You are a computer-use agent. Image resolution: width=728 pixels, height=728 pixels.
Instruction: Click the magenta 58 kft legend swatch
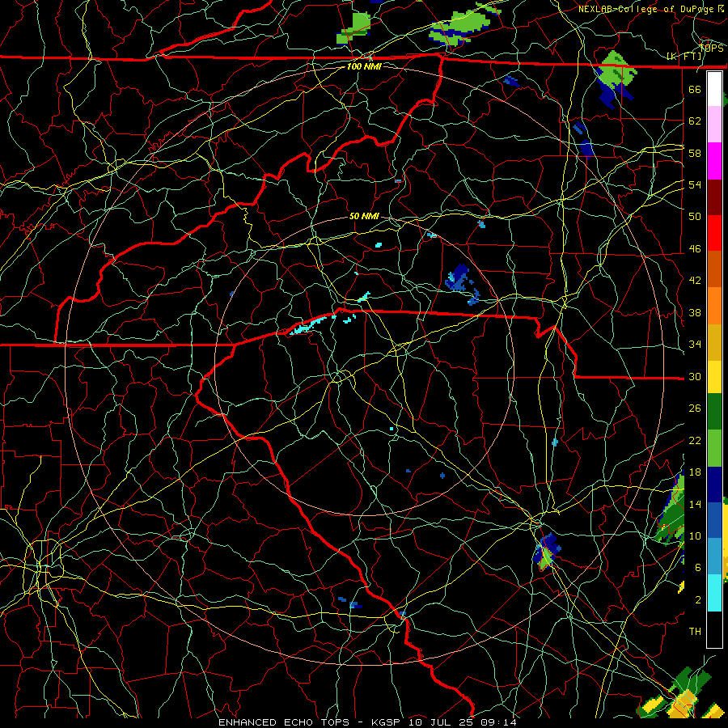(714, 161)
